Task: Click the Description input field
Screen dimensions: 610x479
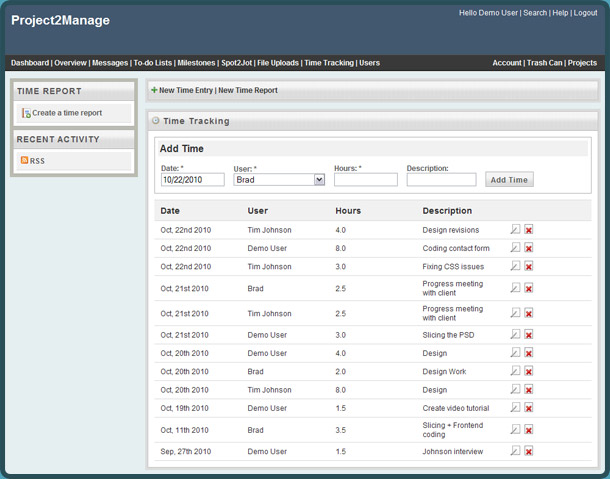Action: tap(441, 179)
